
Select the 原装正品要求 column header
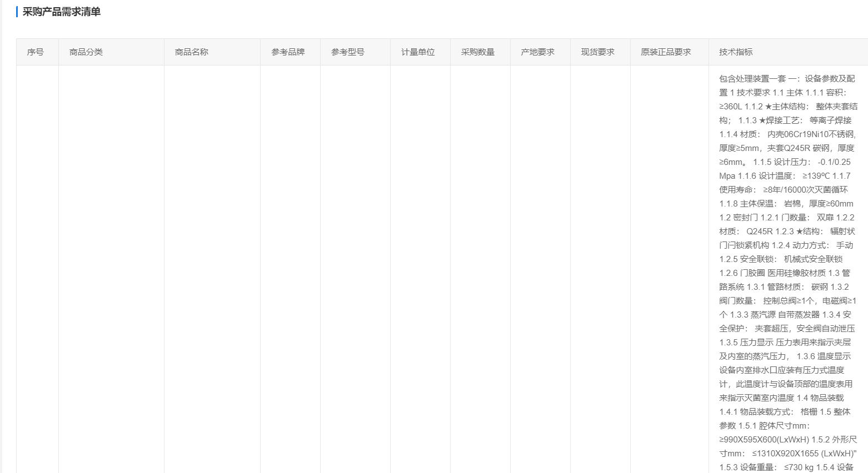point(666,52)
